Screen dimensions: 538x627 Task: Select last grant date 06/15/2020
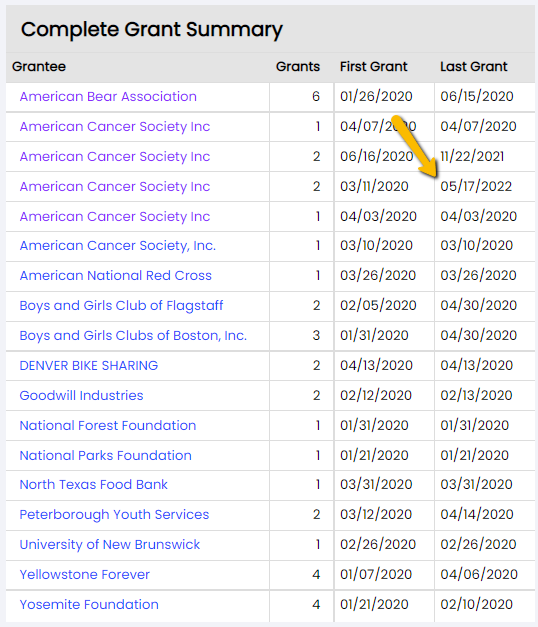477,96
